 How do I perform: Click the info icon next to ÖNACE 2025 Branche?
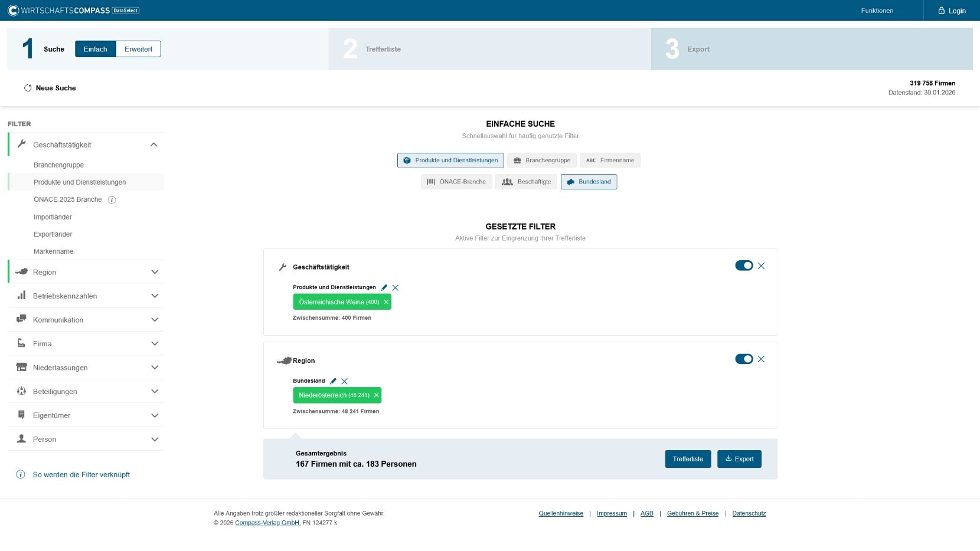pos(112,200)
